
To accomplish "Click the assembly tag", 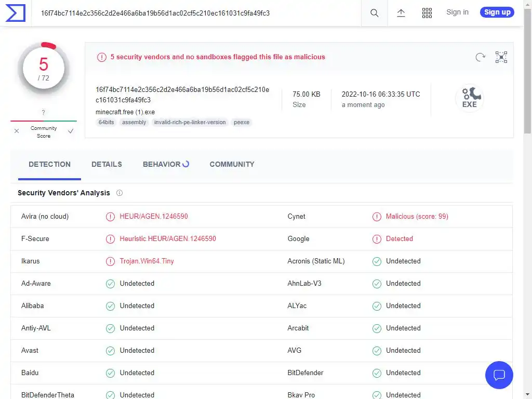I will [x=134, y=122].
